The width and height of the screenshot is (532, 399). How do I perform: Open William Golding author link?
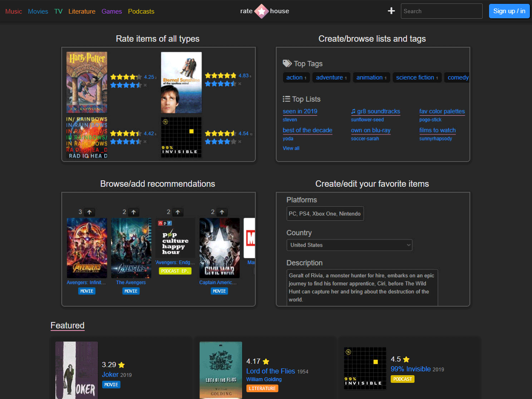[264, 379]
